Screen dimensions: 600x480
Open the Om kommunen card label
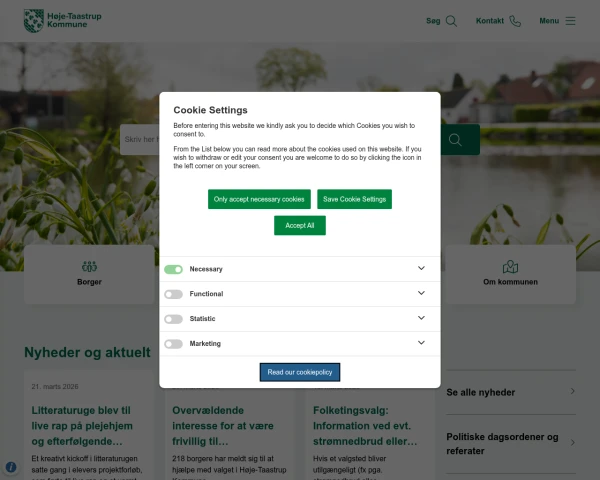tap(510, 282)
